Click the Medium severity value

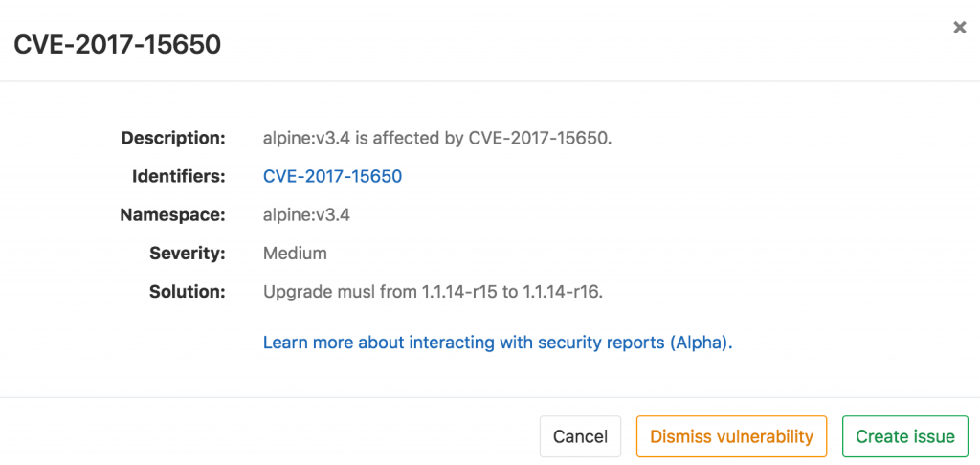[295, 254]
